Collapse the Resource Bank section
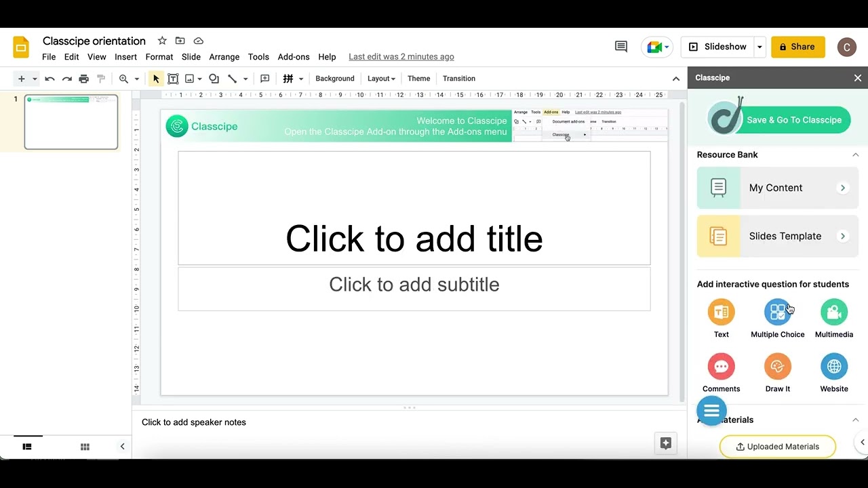Screen dimensions: 868x488 point(855,155)
